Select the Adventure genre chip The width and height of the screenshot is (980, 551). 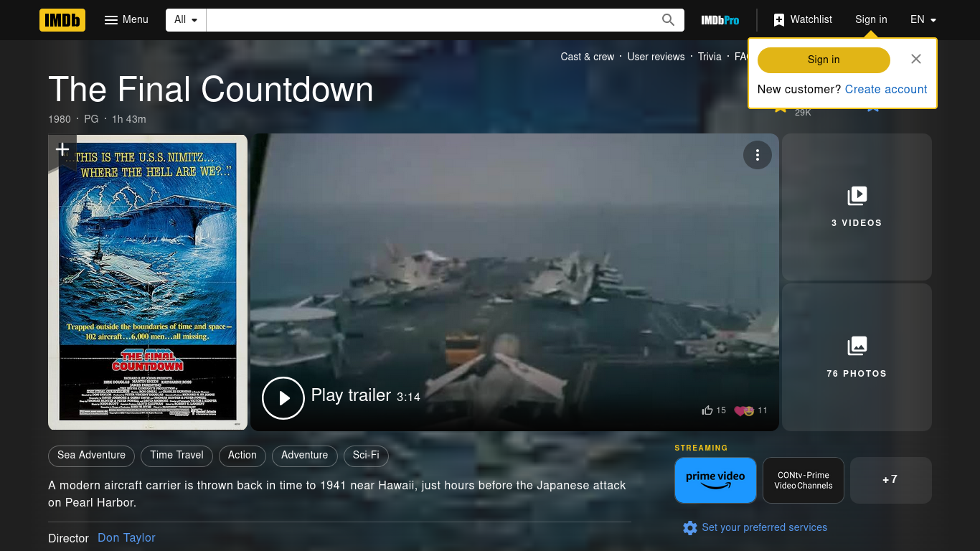pyautogui.click(x=304, y=456)
